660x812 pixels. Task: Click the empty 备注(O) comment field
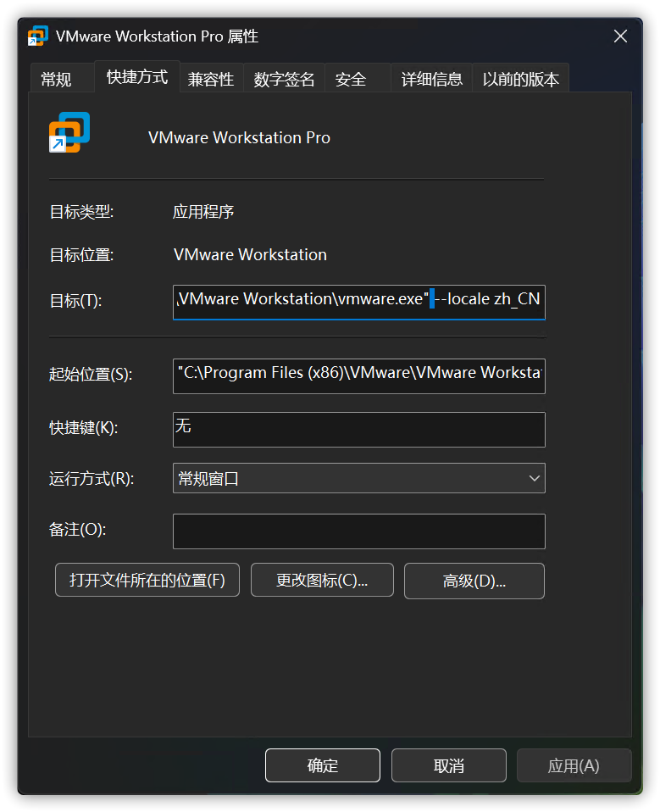(358, 531)
